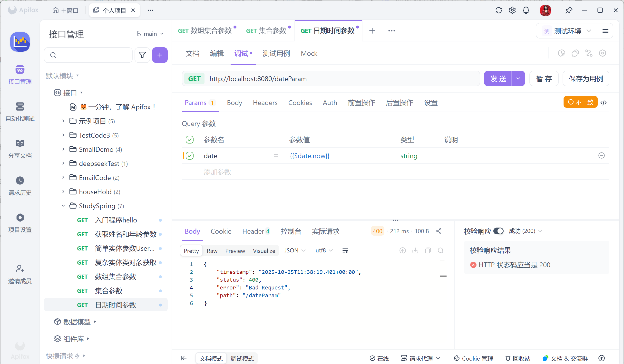Click the interface search input field
The width and height of the screenshot is (624, 364).
tap(92, 55)
